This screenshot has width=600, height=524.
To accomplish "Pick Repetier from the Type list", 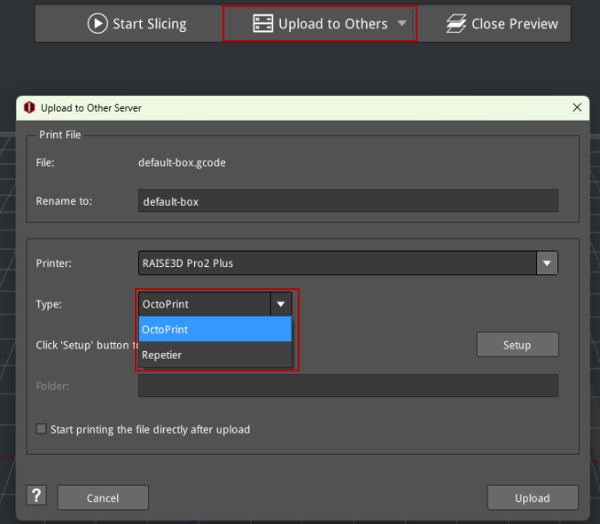I will [215, 354].
